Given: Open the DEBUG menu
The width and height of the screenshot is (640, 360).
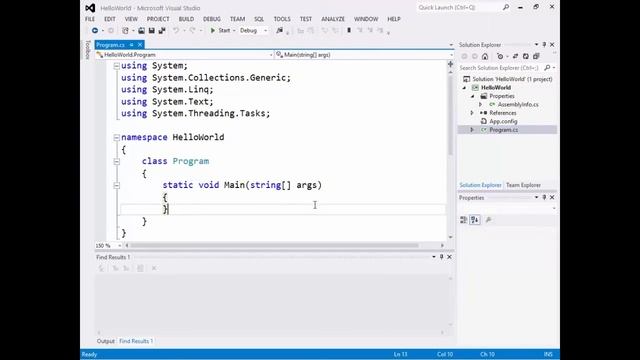Looking at the screenshot, I should point(212,19).
